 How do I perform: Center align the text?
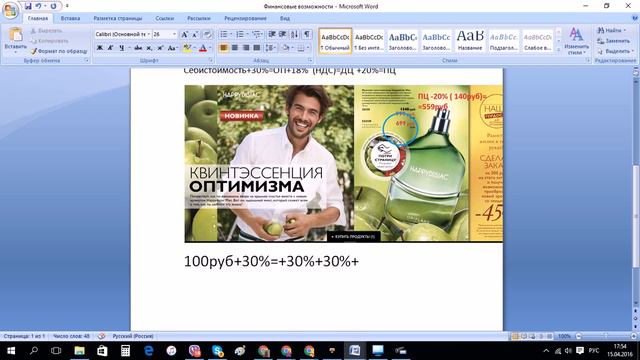point(235,48)
